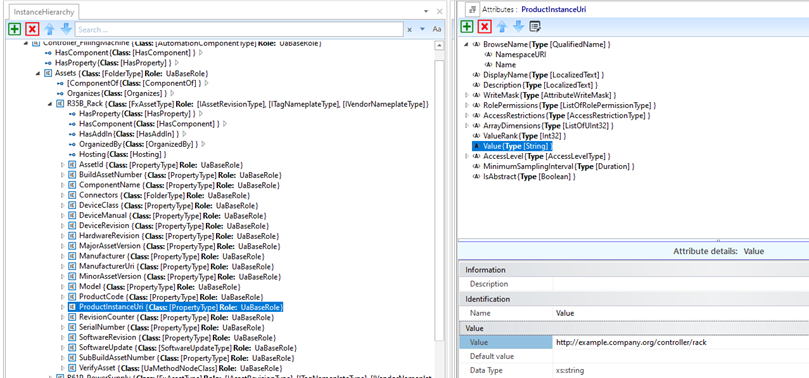Collapse the BrowseName attribute

pyautogui.click(x=466, y=44)
